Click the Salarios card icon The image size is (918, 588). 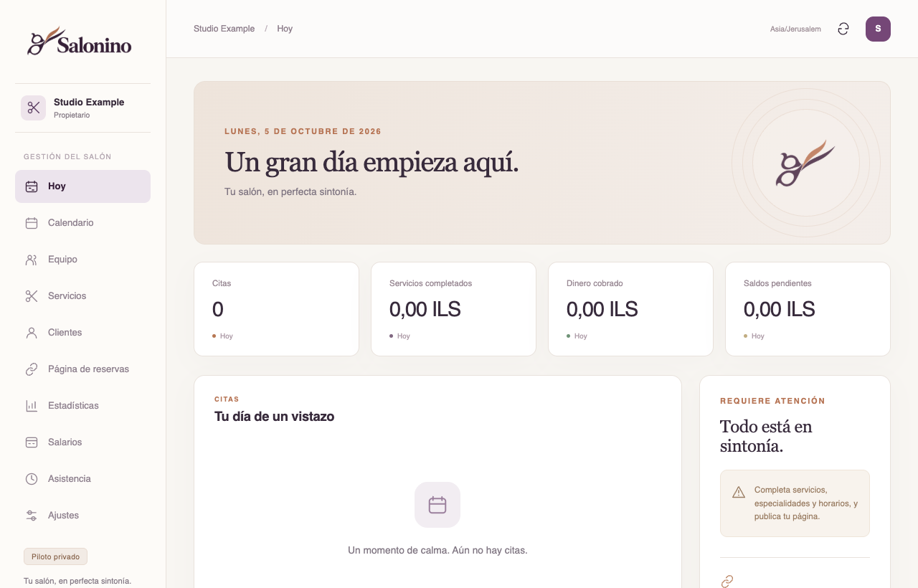(x=32, y=442)
